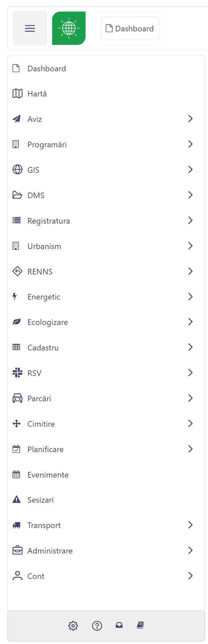Click the Aviz paper plane icon
The image size is (208, 644).
(x=17, y=119)
